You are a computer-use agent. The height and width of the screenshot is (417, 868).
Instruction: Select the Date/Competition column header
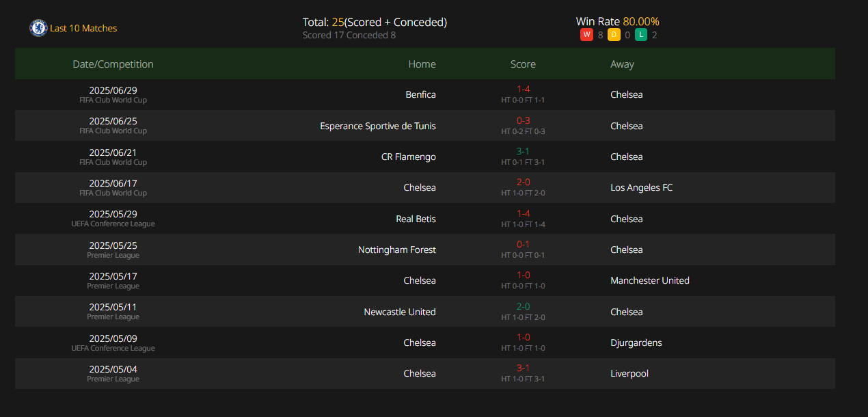point(113,64)
